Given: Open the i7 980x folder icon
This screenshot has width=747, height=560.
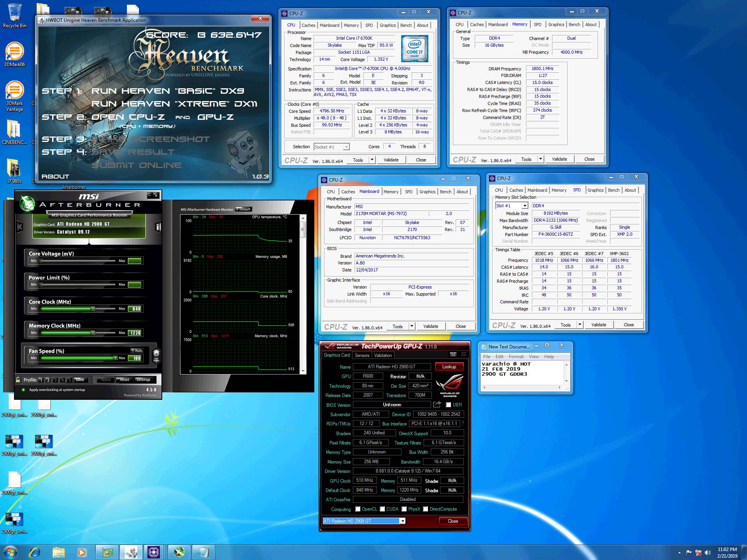Looking at the screenshot, I should coord(14,171).
